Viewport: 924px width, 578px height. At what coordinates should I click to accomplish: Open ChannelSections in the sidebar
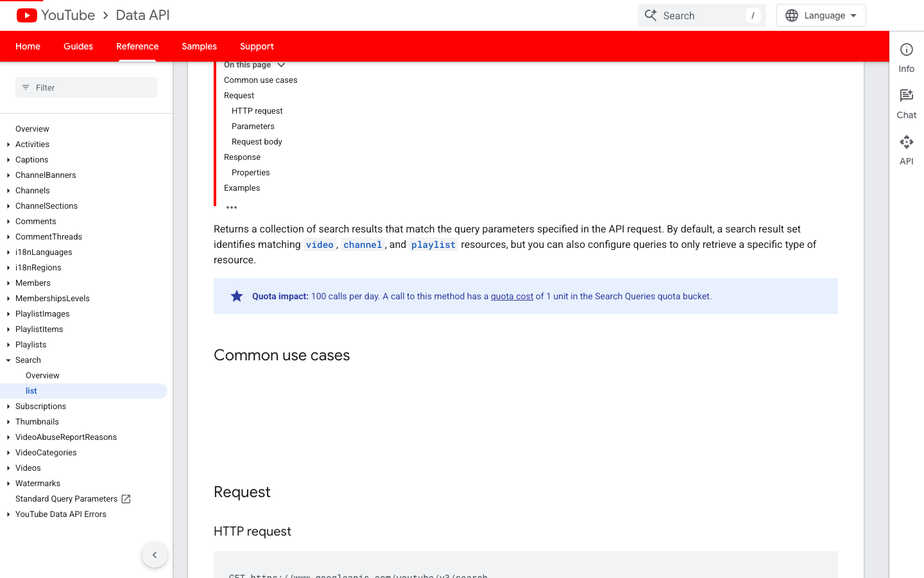pos(46,206)
